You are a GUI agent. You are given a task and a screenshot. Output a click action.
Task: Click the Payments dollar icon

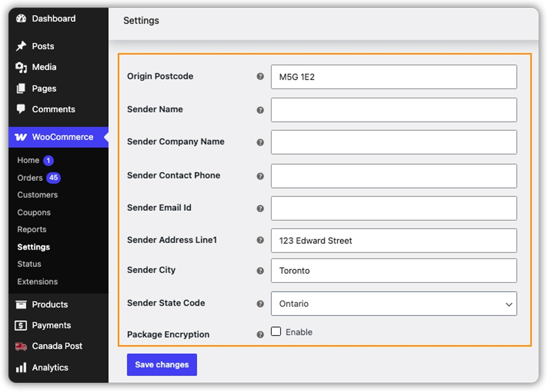click(21, 325)
